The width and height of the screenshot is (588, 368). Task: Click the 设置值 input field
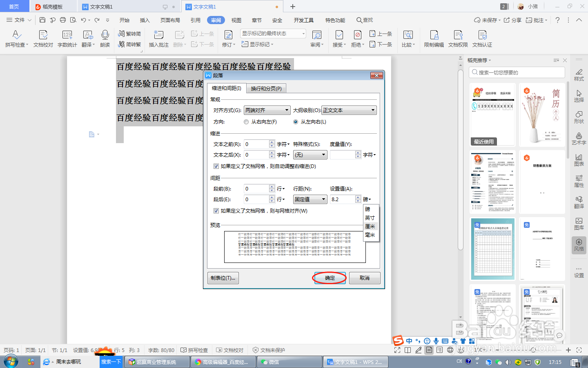click(343, 199)
